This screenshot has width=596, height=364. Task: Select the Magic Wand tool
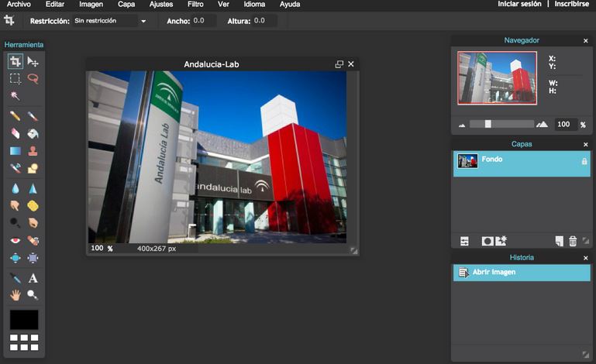click(16, 95)
